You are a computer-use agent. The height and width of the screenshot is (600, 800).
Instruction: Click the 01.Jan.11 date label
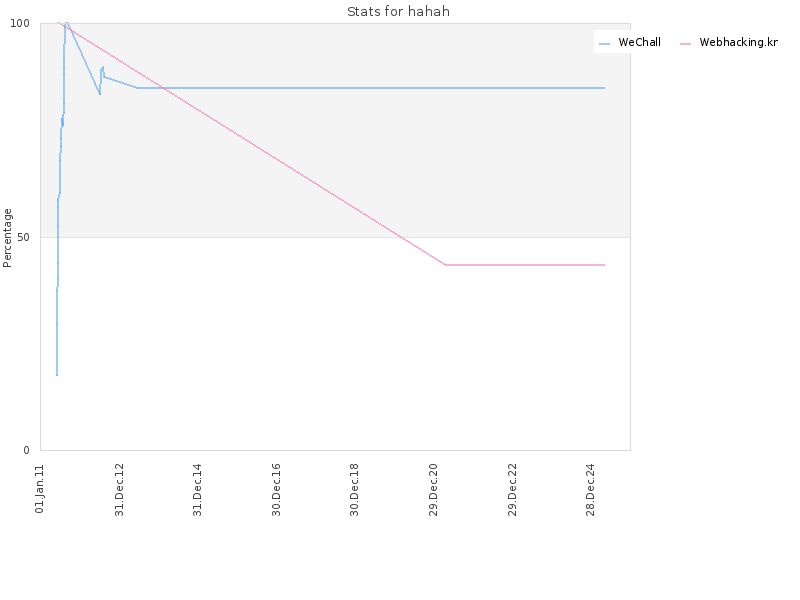(40, 489)
